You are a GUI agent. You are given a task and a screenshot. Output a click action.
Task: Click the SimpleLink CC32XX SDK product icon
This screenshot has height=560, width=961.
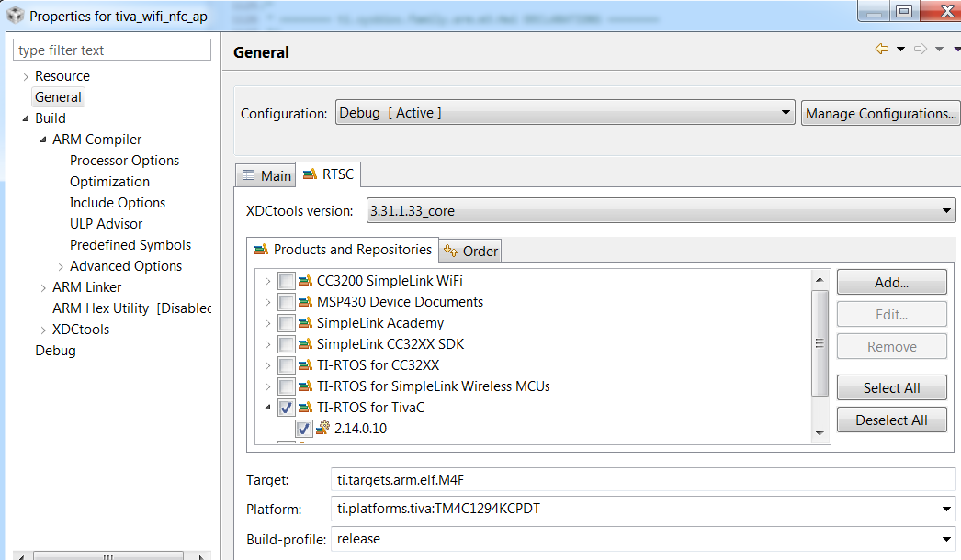tap(306, 344)
